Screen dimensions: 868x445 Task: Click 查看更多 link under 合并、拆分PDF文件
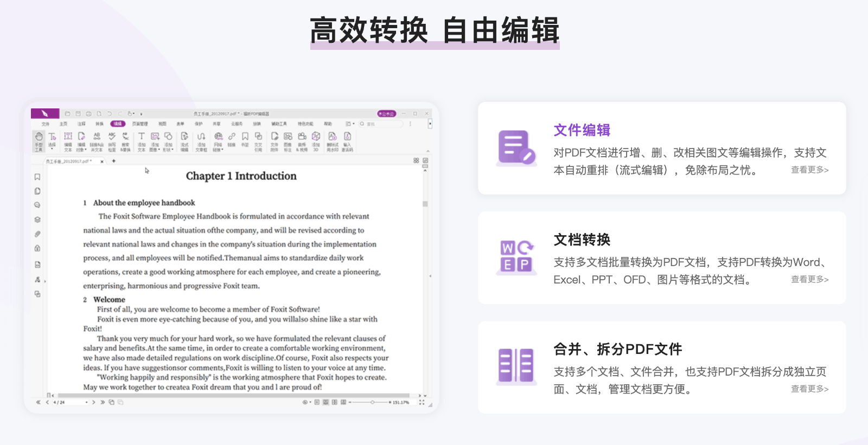tap(809, 389)
